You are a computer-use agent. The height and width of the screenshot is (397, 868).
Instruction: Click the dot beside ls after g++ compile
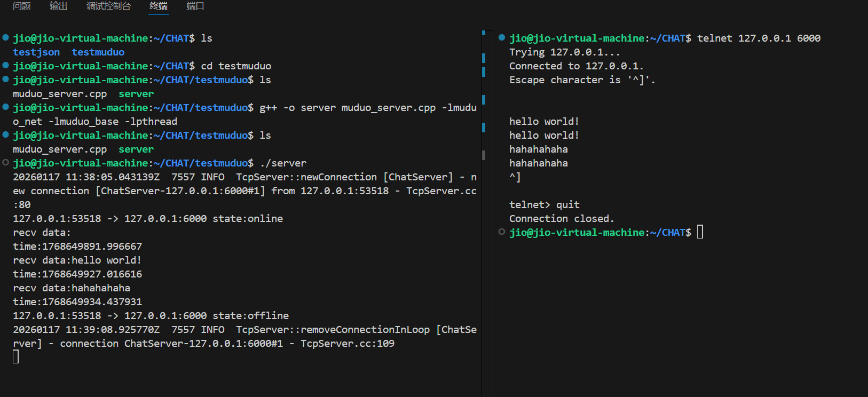[x=5, y=134]
